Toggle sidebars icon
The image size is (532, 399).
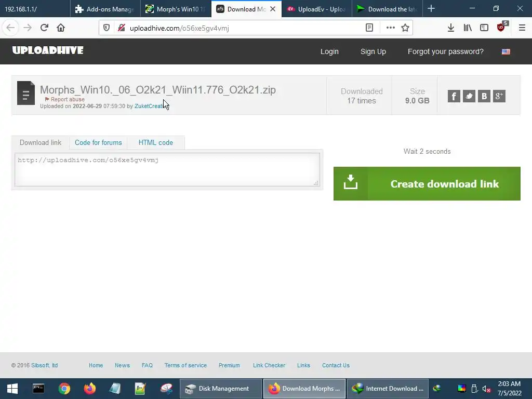(x=484, y=28)
